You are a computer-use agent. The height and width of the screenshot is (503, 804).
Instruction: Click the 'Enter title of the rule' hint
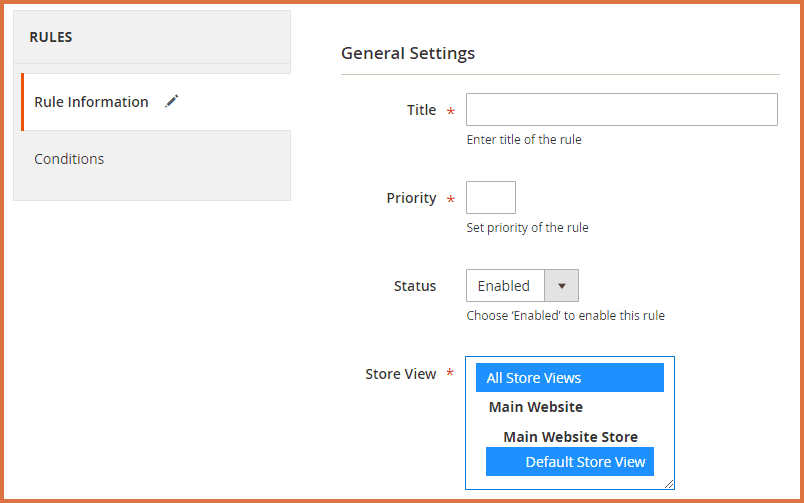click(524, 140)
